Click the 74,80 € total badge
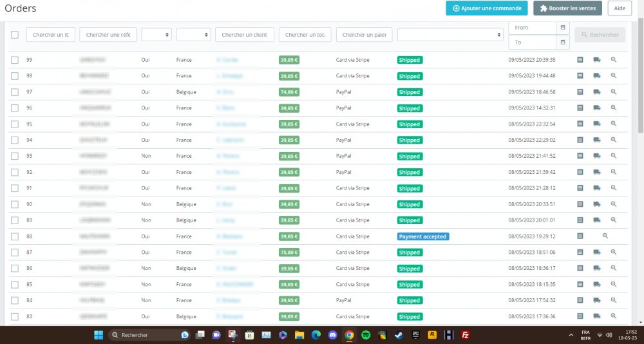The width and height of the screenshot is (644, 344). click(x=289, y=92)
